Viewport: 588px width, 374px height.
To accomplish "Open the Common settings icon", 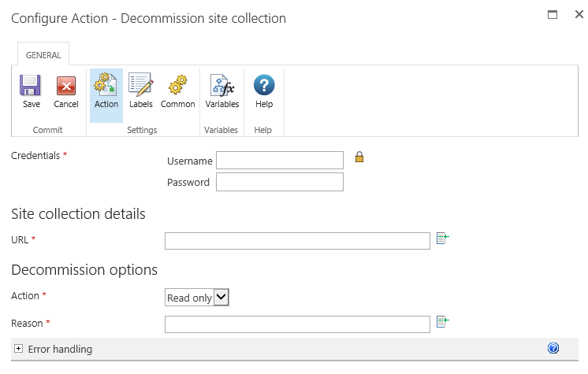I will (x=178, y=86).
